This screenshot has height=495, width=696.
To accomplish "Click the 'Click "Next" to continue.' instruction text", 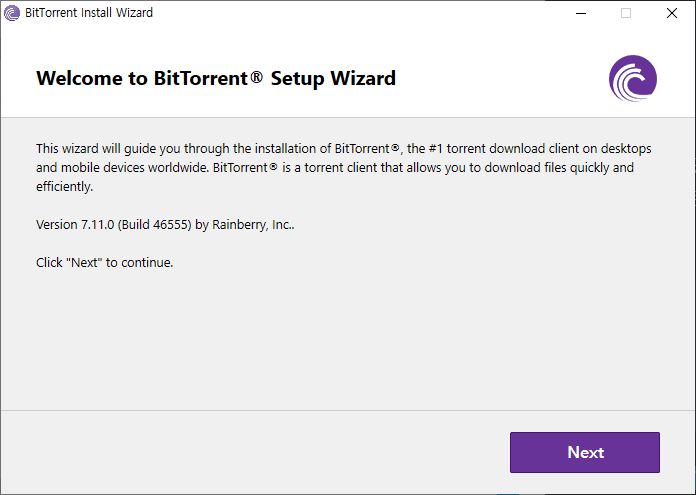I will click(104, 262).
